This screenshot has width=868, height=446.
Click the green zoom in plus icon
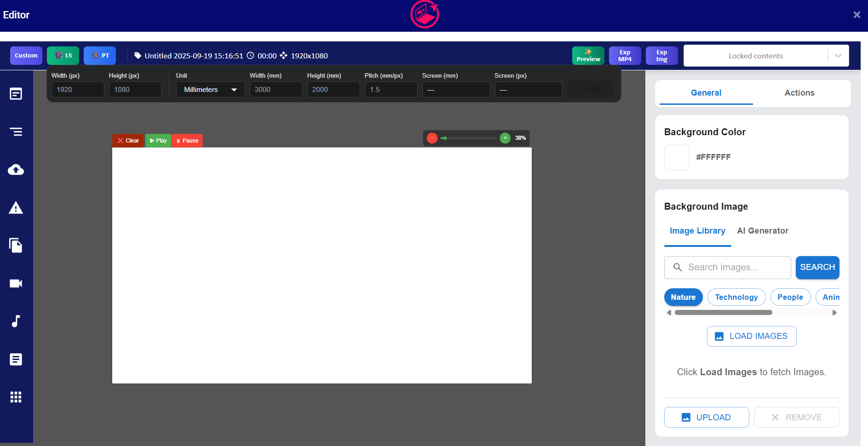tap(505, 138)
